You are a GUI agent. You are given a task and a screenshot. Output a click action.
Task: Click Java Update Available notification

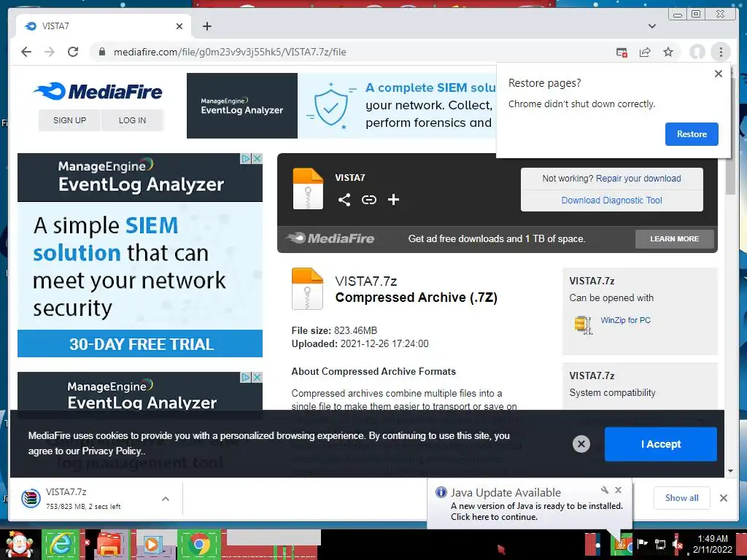[529, 505]
